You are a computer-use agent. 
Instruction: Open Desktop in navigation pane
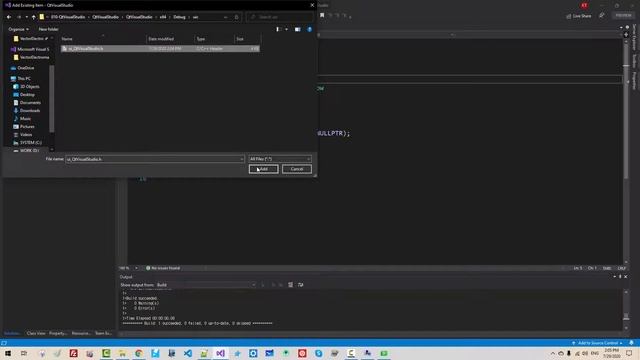click(24, 95)
